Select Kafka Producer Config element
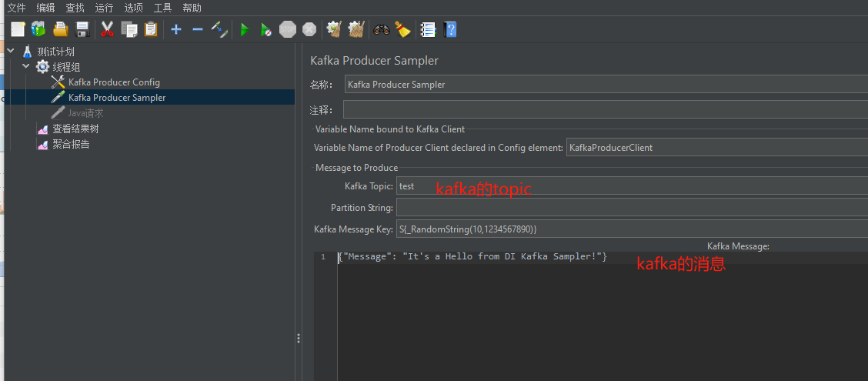This screenshot has height=381, width=868. pyautogui.click(x=114, y=82)
